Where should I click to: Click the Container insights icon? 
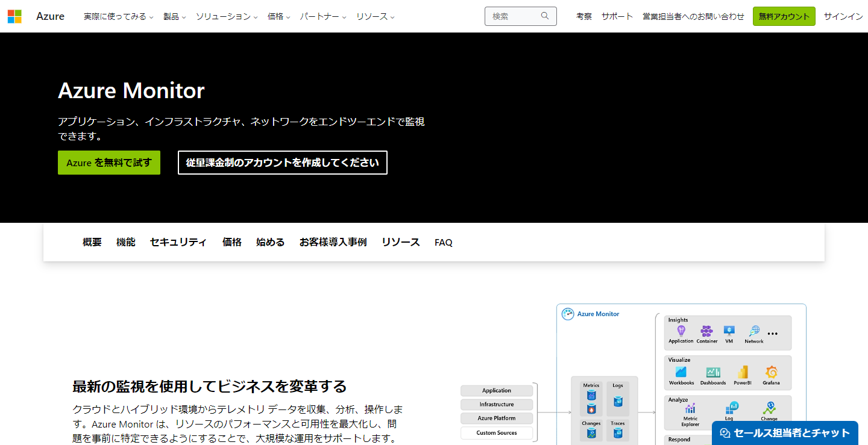point(706,331)
